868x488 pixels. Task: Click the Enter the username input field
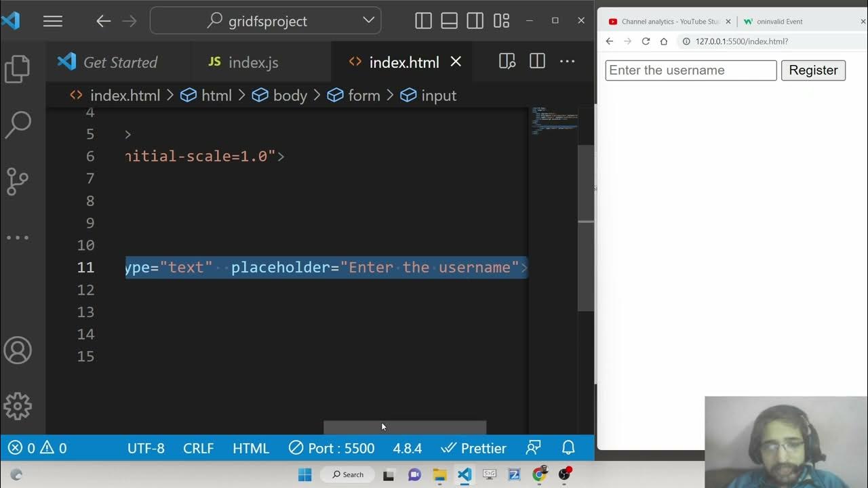click(690, 70)
